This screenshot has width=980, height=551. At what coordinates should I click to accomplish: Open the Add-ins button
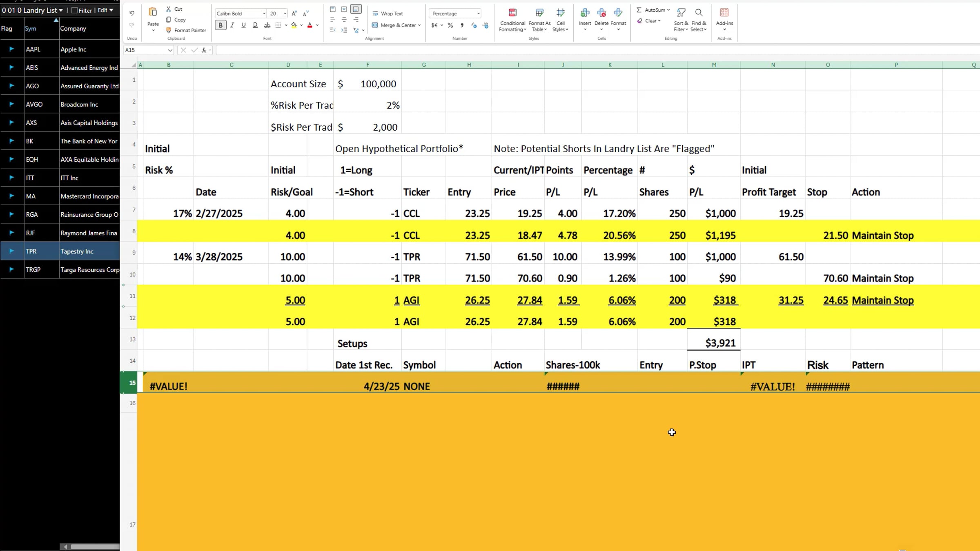pos(724,19)
